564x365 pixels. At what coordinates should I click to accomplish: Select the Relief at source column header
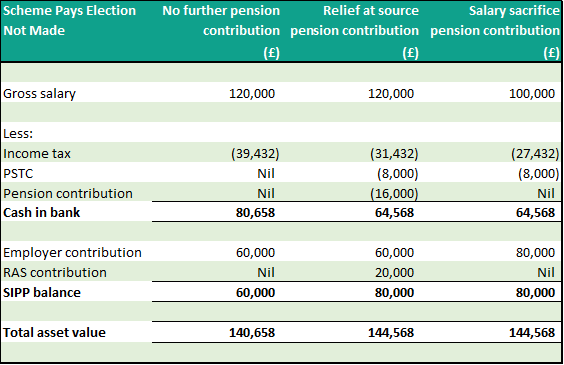[x=354, y=31]
